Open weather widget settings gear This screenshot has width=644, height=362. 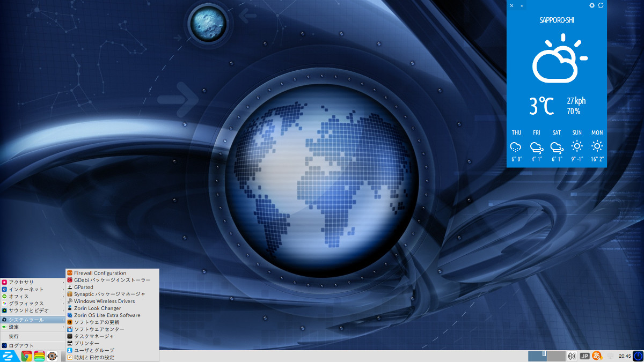click(x=592, y=5)
